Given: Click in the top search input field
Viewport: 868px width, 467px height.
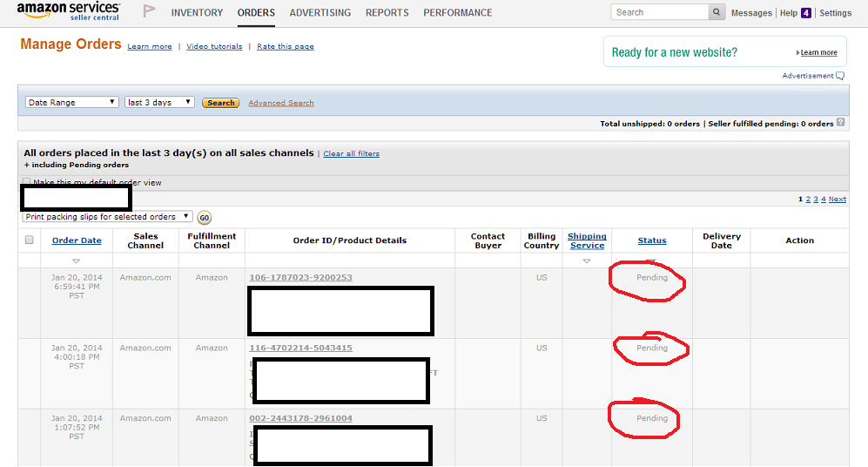Looking at the screenshot, I should click(x=658, y=12).
